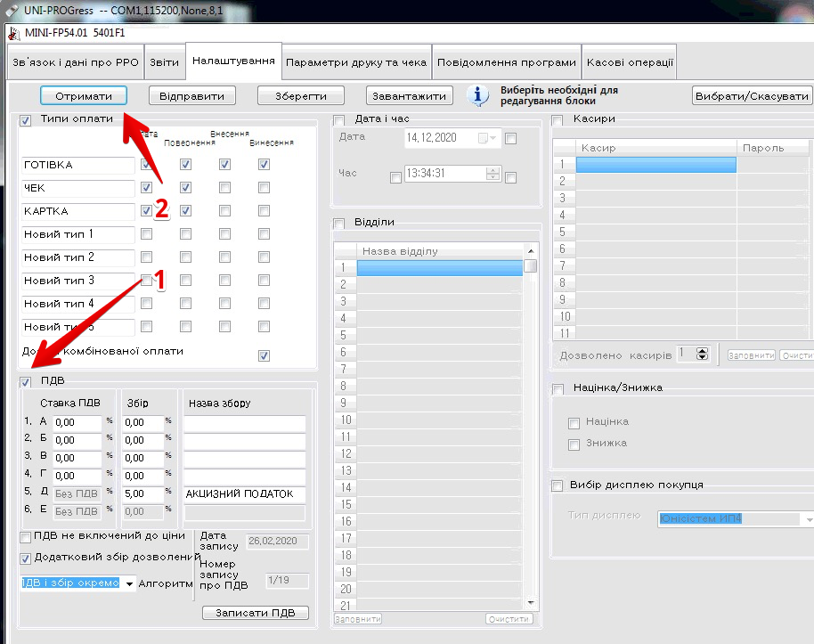Click the Вибрати/Скасувати button

click(x=751, y=96)
